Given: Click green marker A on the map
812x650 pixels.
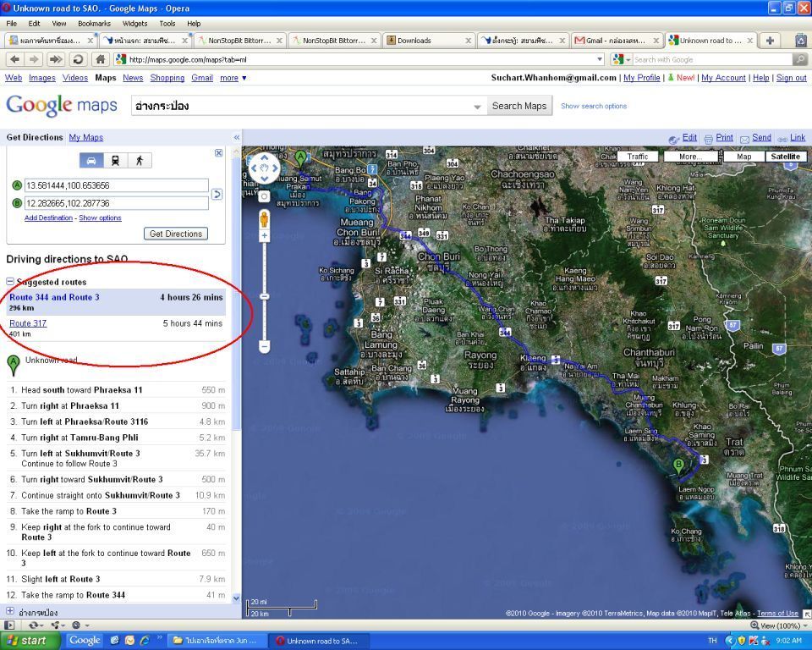Looking at the screenshot, I should click(300, 159).
